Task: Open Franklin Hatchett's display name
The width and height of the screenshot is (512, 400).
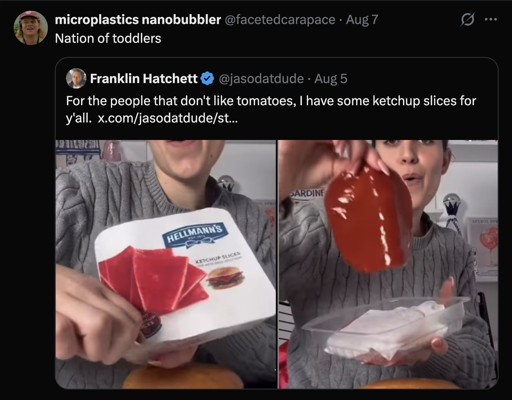Action: click(x=144, y=79)
